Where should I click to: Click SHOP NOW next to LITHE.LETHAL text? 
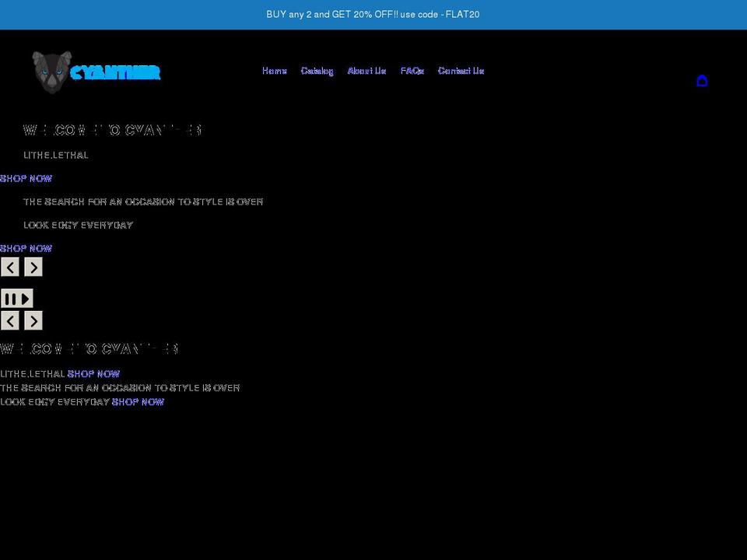(x=93, y=373)
